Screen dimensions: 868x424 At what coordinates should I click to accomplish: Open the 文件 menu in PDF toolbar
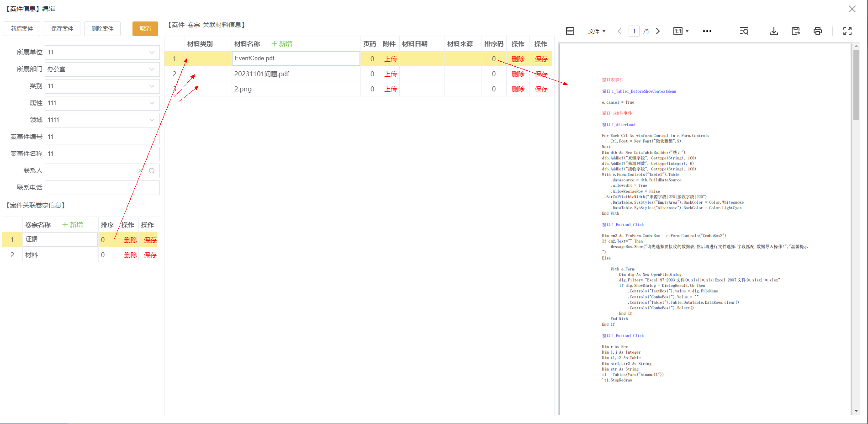(x=597, y=31)
